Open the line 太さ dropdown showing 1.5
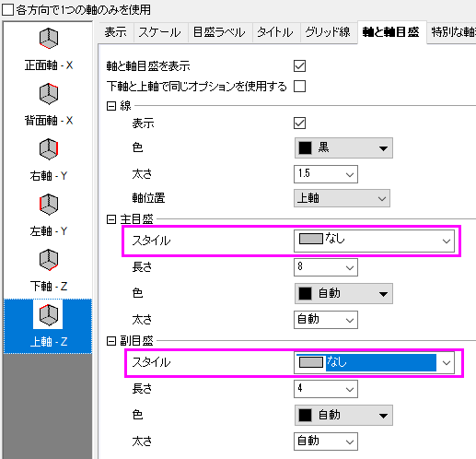 [326, 174]
